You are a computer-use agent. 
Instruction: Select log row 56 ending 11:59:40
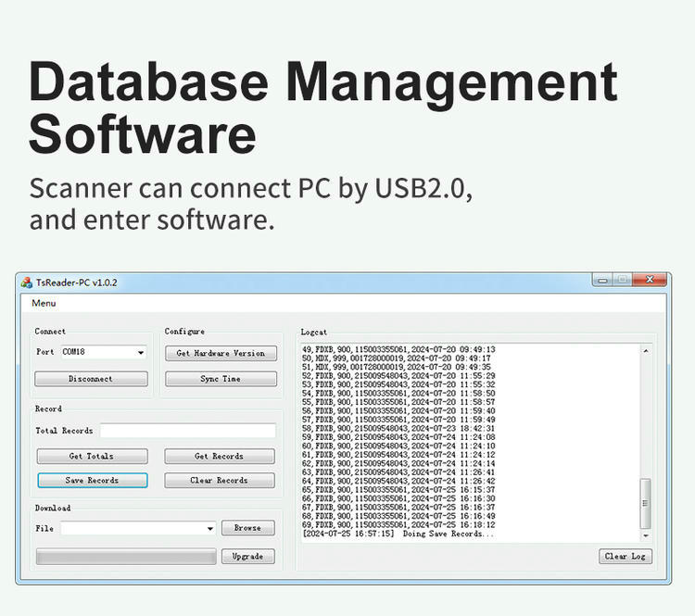398,410
